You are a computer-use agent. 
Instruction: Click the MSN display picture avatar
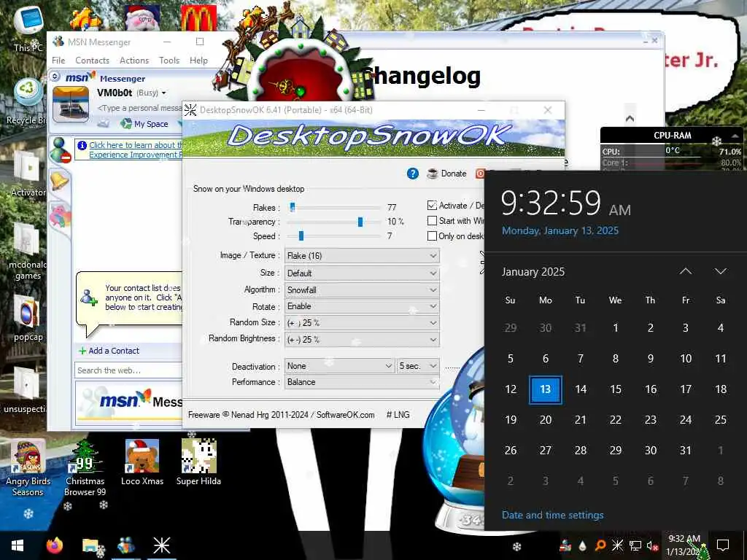[x=71, y=105]
